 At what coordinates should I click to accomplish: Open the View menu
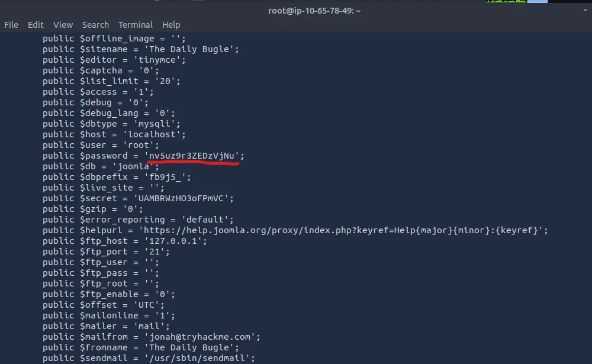point(63,25)
